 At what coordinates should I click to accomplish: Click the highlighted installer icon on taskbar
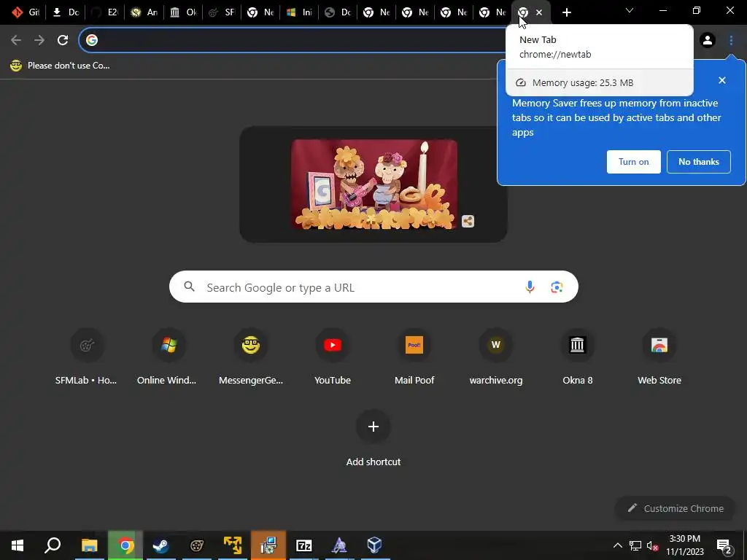pos(268,545)
